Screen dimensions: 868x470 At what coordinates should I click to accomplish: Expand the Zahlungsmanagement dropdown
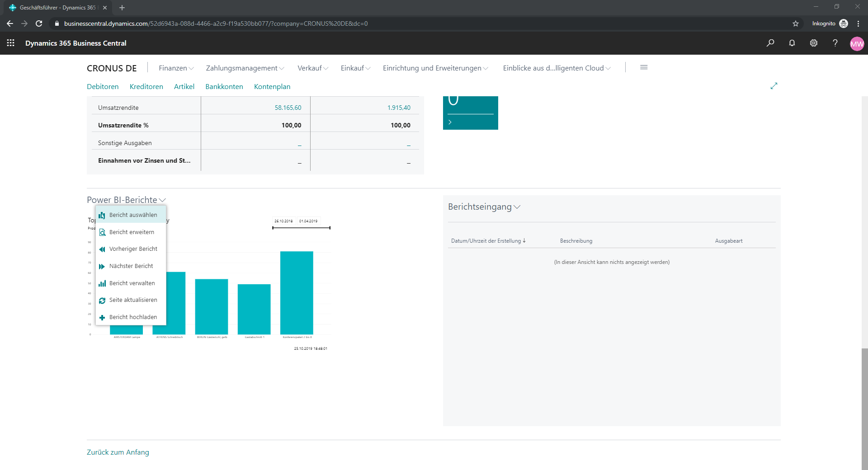tap(245, 68)
